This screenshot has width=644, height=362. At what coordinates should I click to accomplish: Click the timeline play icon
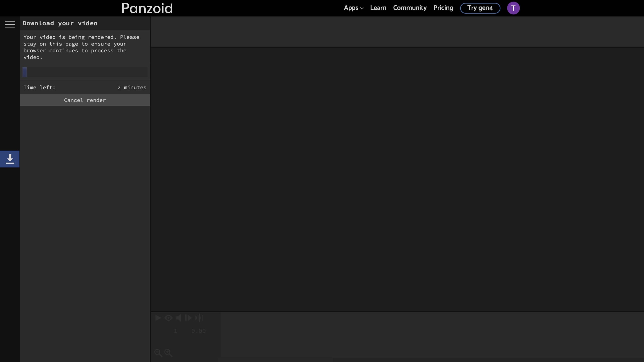[x=158, y=318]
